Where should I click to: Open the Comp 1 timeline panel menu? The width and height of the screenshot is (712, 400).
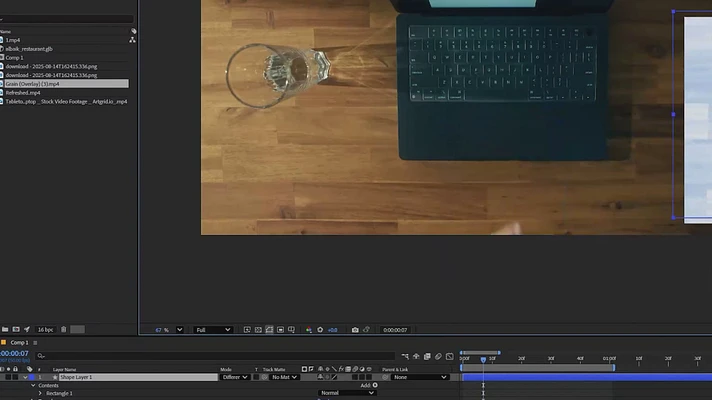(x=35, y=343)
